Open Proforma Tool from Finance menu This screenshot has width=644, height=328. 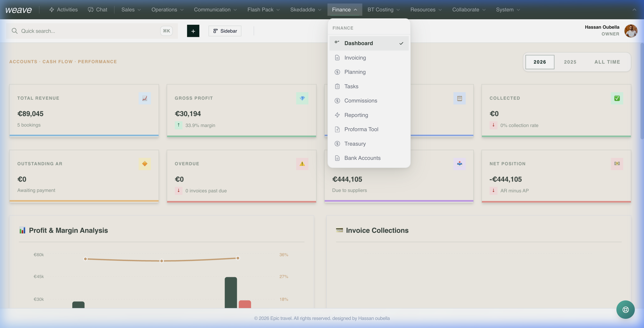click(x=369, y=129)
